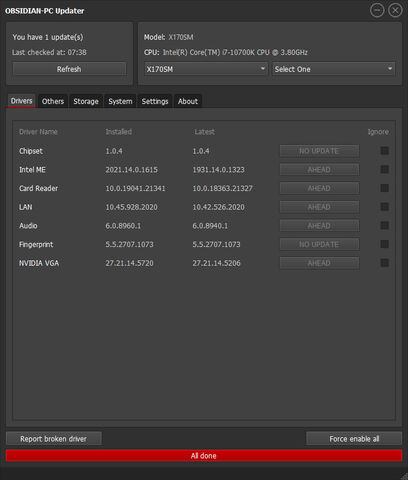Click the window resize grip corner
Viewport: 408px width, 480px height.
(404, 476)
